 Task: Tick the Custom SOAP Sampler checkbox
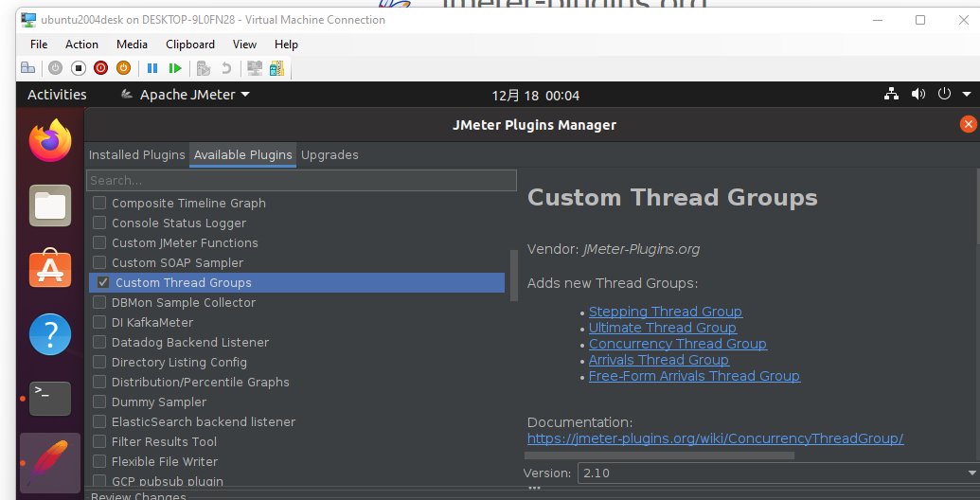[x=99, y=262]
